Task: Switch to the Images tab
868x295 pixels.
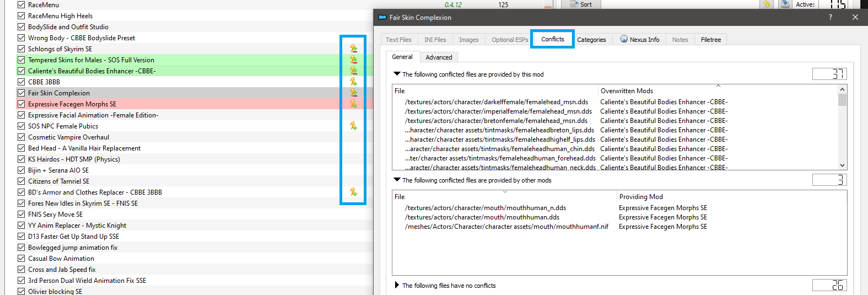Action: (468, 40)
